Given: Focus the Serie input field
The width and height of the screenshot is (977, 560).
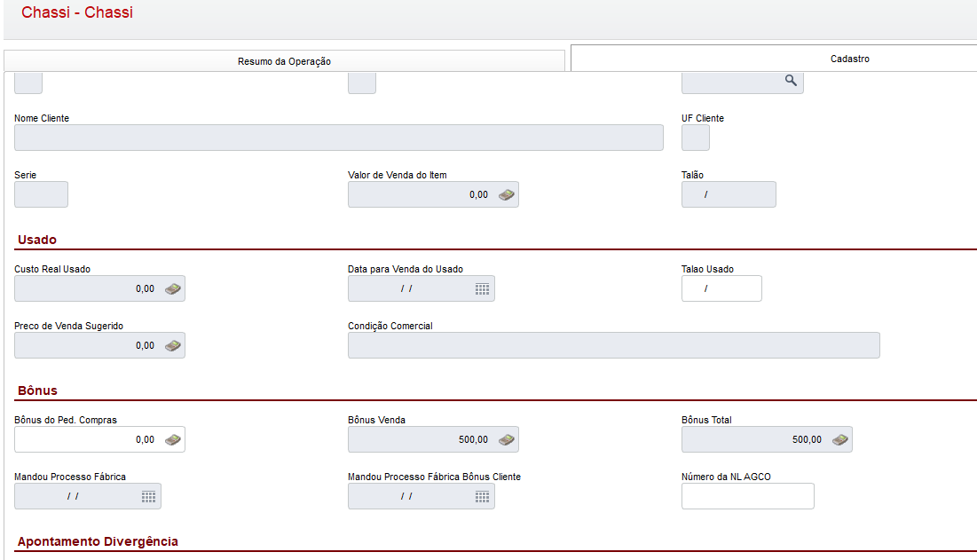Looking at the screenshot, I should tap(41, 194).
